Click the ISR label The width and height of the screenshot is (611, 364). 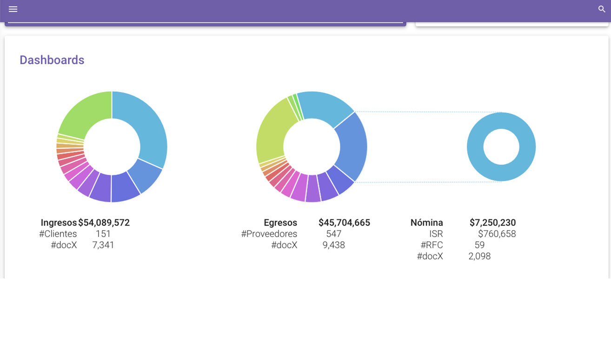click(436, 234)
